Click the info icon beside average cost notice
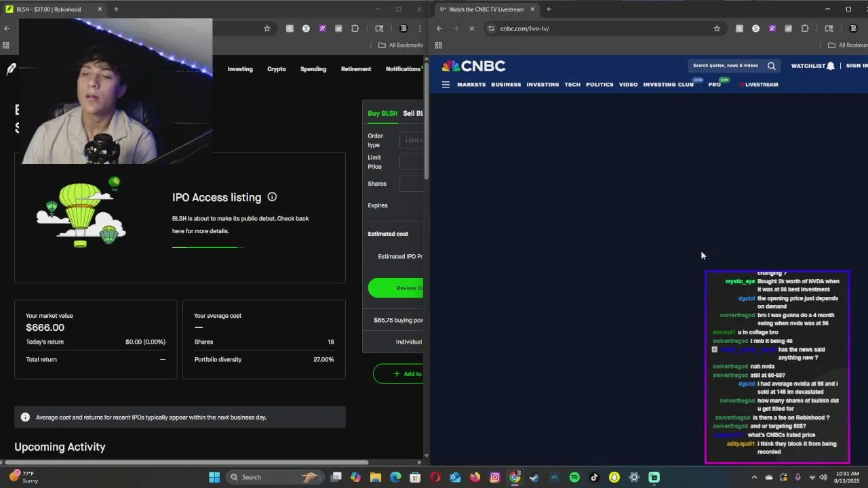This screenshot has height=488, width=868. (x=25, y=417)
